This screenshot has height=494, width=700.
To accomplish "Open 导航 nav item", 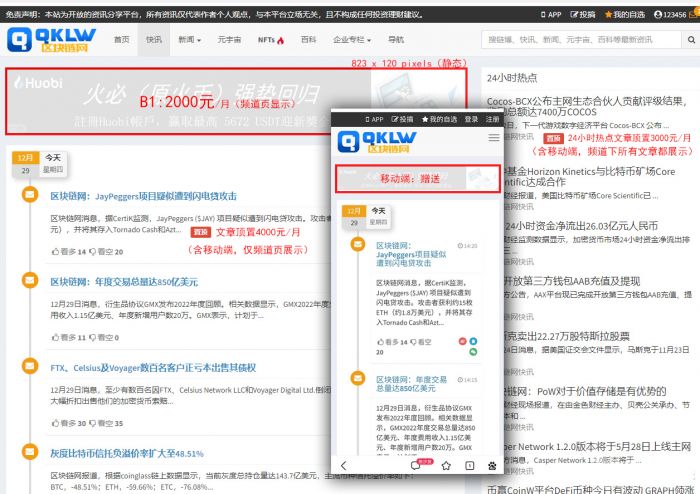I will pyautogui.click(x=396, y=40).
